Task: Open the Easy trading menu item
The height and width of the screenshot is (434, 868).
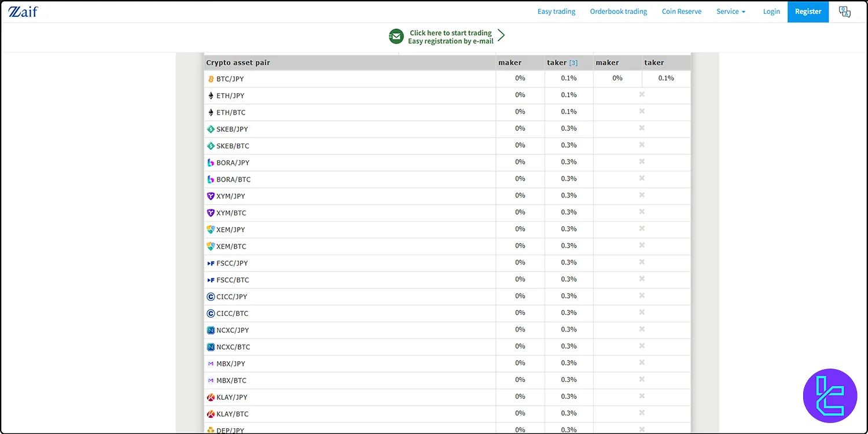Action: tap(557, 12)
